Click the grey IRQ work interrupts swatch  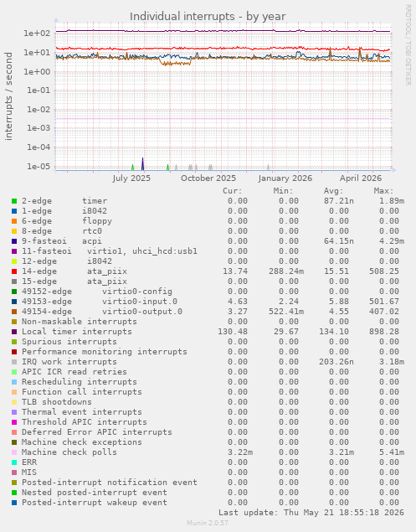click(14, 362)
